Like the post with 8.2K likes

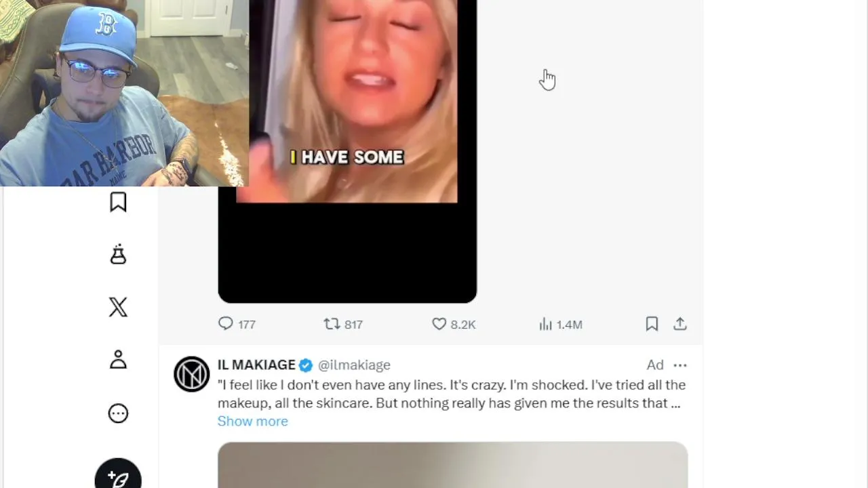tap(454, 324)
